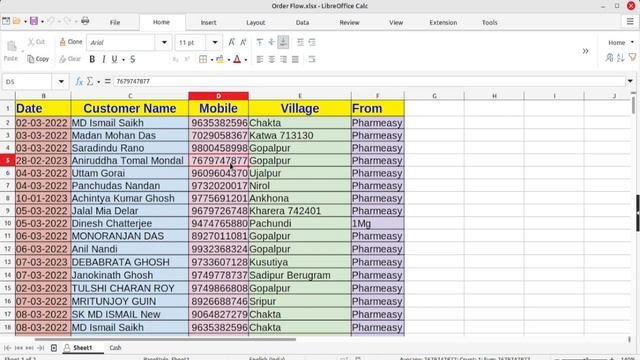This screenshot has height=360, width=640.
Task: Switch to the Data tab
Action: pos(302,23)
